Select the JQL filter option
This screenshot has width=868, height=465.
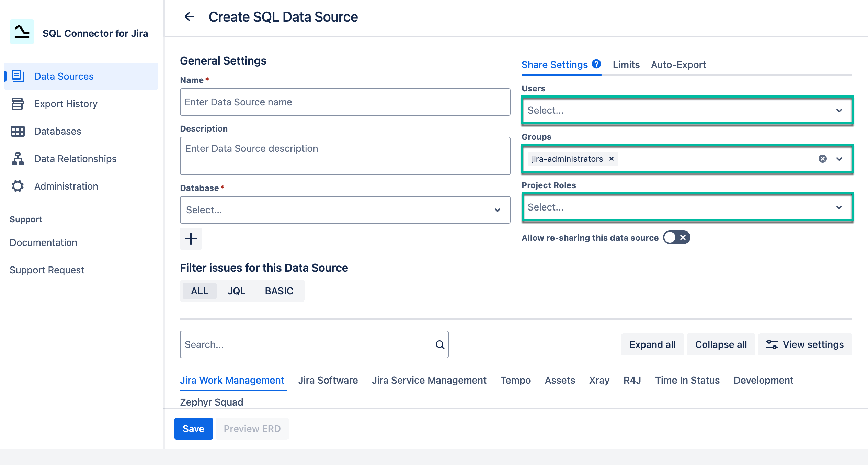tap(237, 291)
